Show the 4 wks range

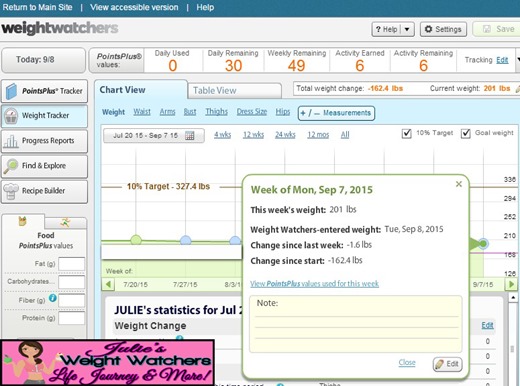tap(222, 135)
